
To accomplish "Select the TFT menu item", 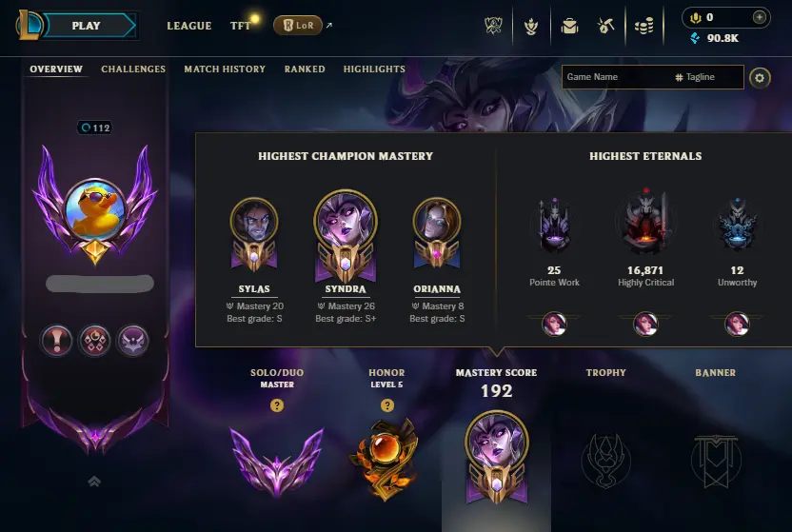I will pyautogui.click(x=241, y=26).
